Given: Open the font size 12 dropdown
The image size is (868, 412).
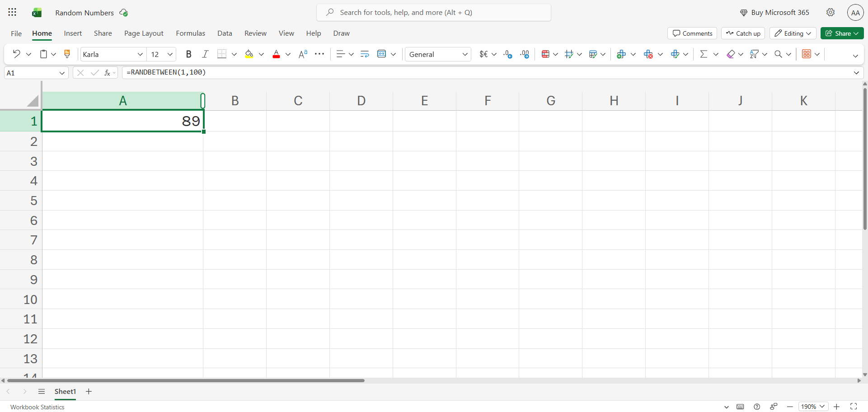Looking at the screenshot, I should click(x=170, y=54).
